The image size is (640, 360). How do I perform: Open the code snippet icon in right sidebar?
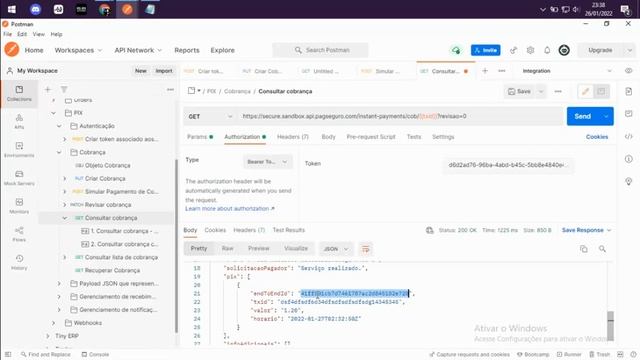point(629,136)
